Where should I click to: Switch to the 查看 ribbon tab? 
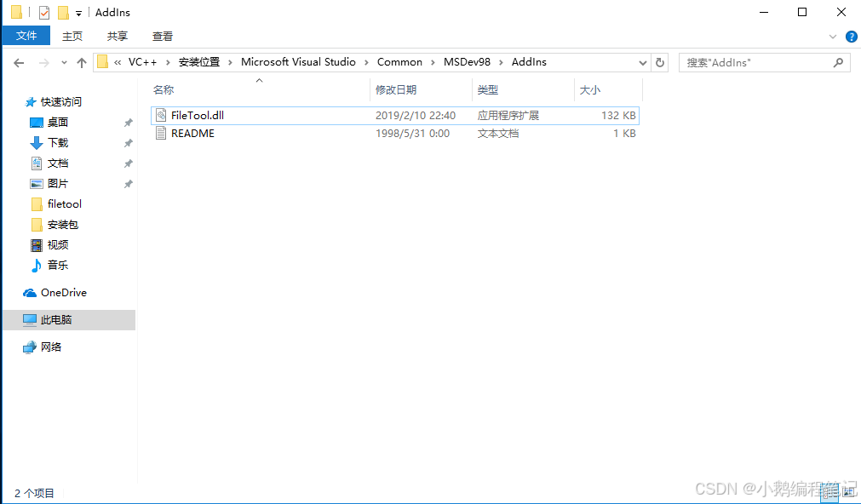[162, 37]
